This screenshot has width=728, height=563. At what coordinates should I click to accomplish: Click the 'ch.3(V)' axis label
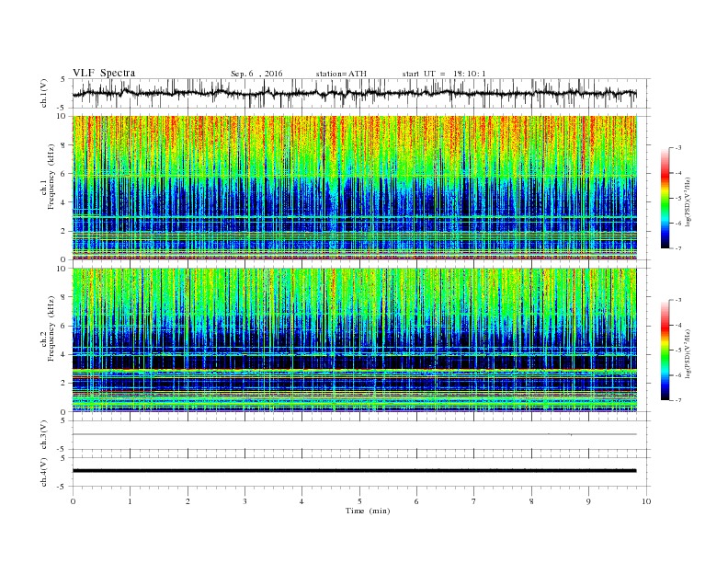point(44,435)
